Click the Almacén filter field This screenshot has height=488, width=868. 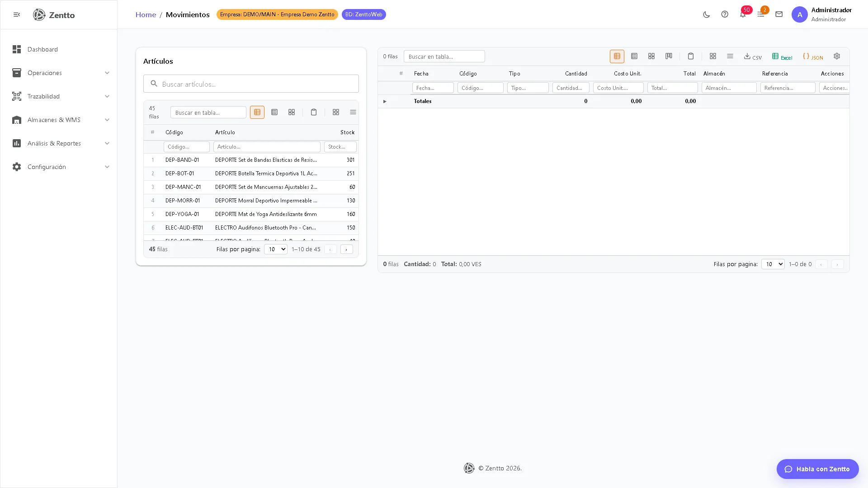pyautogui.click(x=729, y=88)
